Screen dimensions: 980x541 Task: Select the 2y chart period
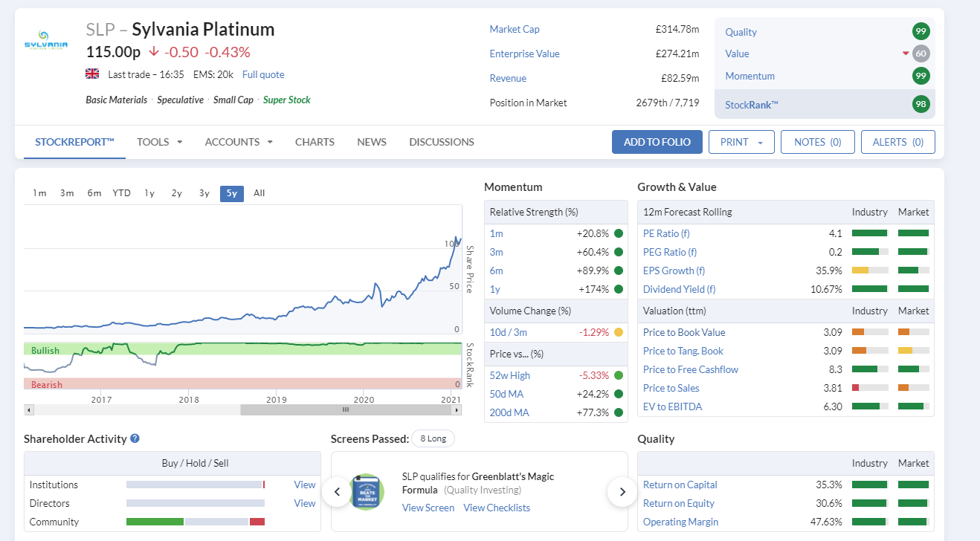177,193
